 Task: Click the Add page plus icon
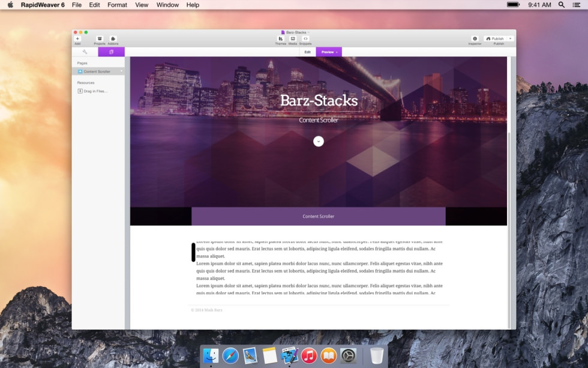tap(77, 38)
